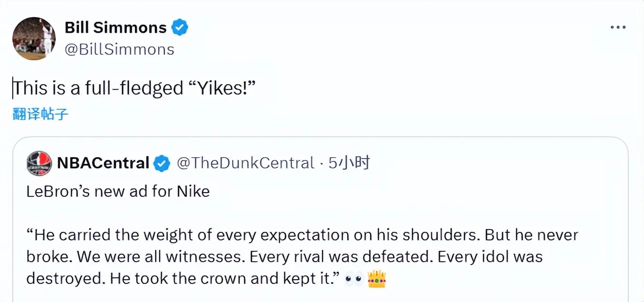
Task: Click the Bill Simmons display name
Action: tap(116, 27)
